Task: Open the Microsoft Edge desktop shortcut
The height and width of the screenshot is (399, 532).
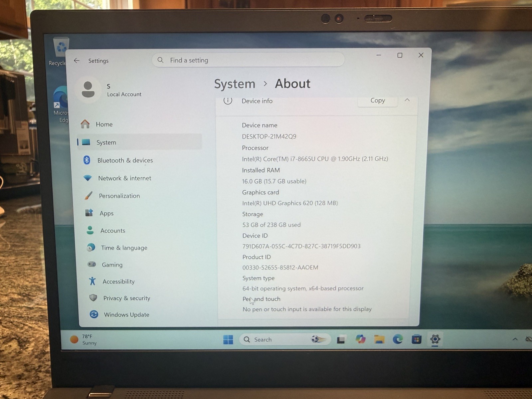Action: tap(61, 104)
